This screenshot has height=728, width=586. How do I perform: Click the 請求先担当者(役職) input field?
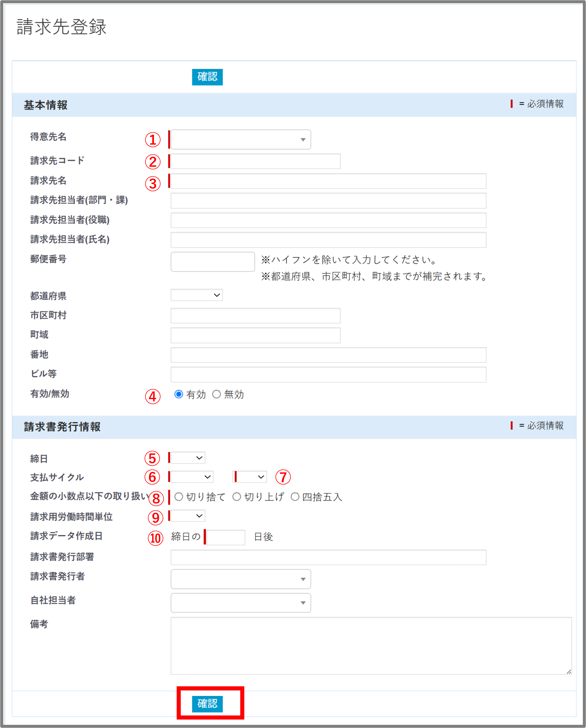point(329,220)
